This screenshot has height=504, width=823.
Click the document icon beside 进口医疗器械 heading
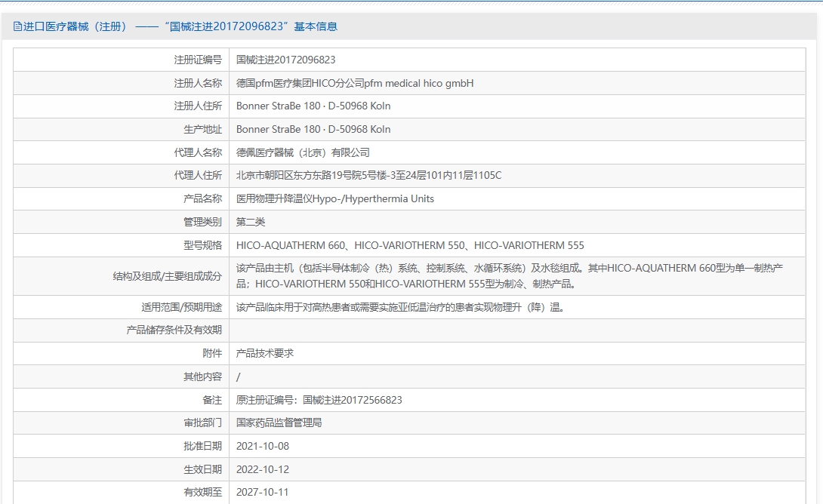(x=17, y=26)
